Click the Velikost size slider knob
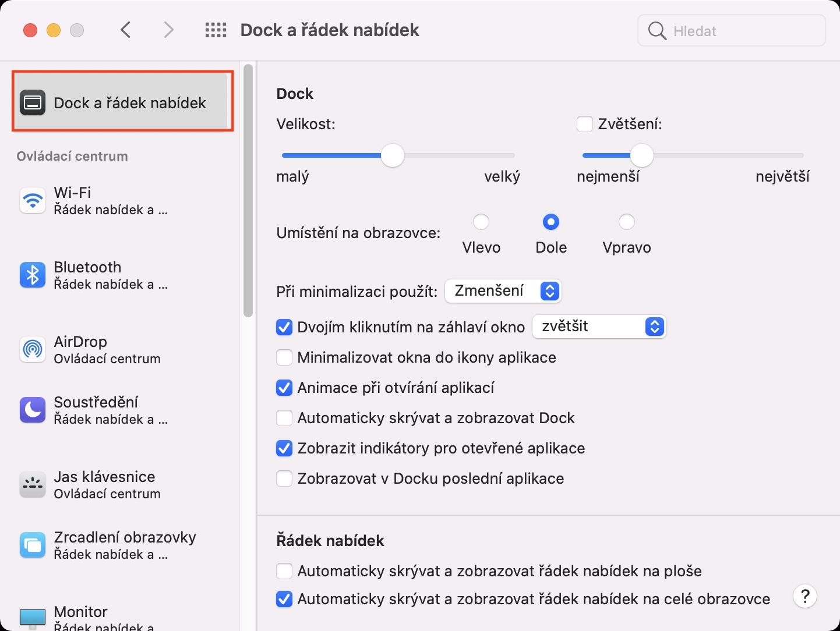This screenshot has height=631, width=840. [393, 155]
